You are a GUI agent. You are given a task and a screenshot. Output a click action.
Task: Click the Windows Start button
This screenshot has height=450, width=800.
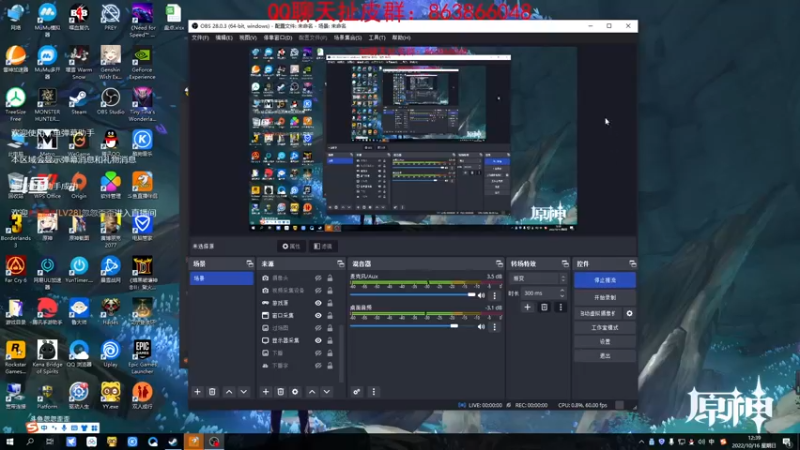(9, 442)
